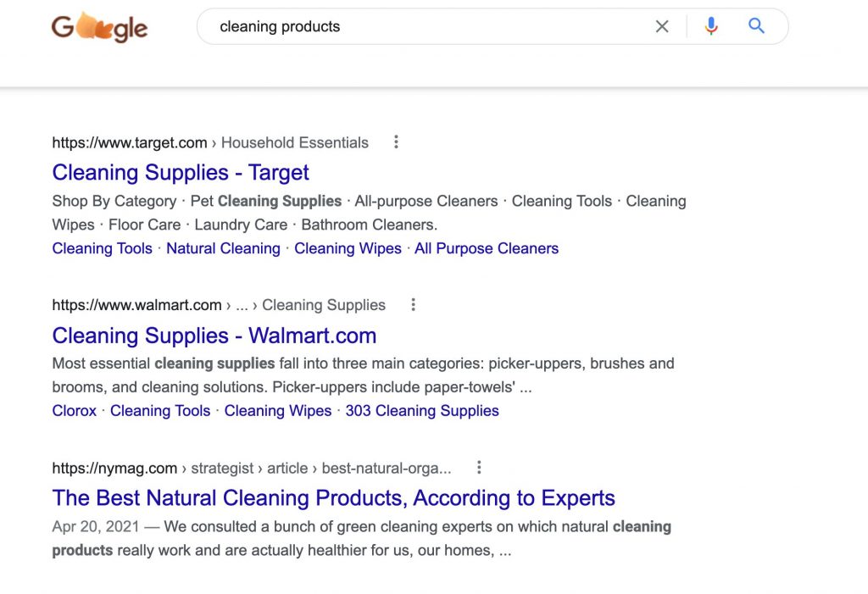Click the target.com URL breadcrumb
This screenshot has width=868, height=594.
(130, 142)
